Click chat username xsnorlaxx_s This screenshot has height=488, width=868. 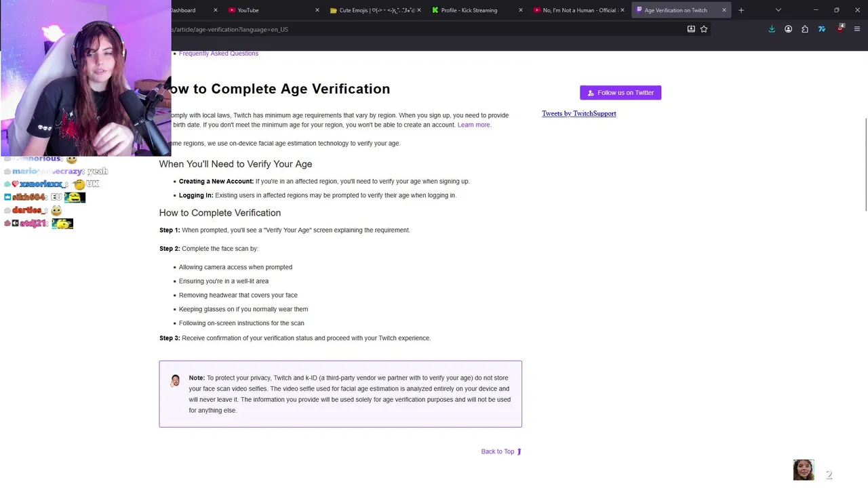pos(43,184)
